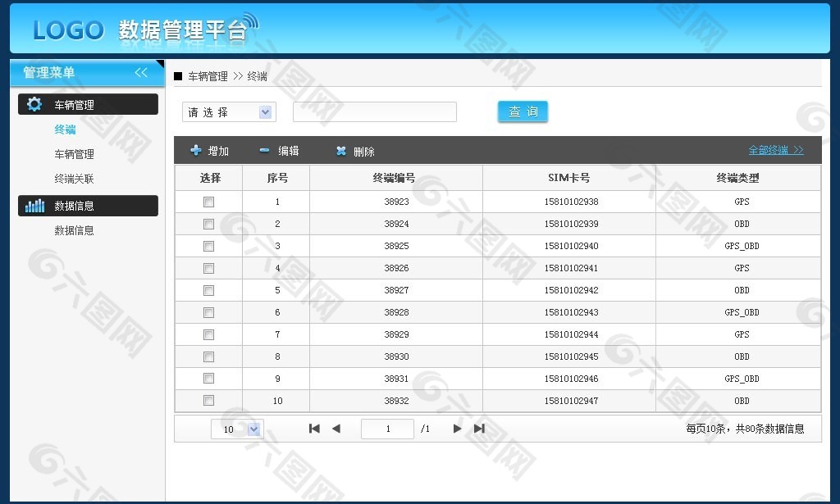The width and height of the screenshot is (840, 504).
Task: Click the plus icon to add a terminal
Action: coord(196,151)
